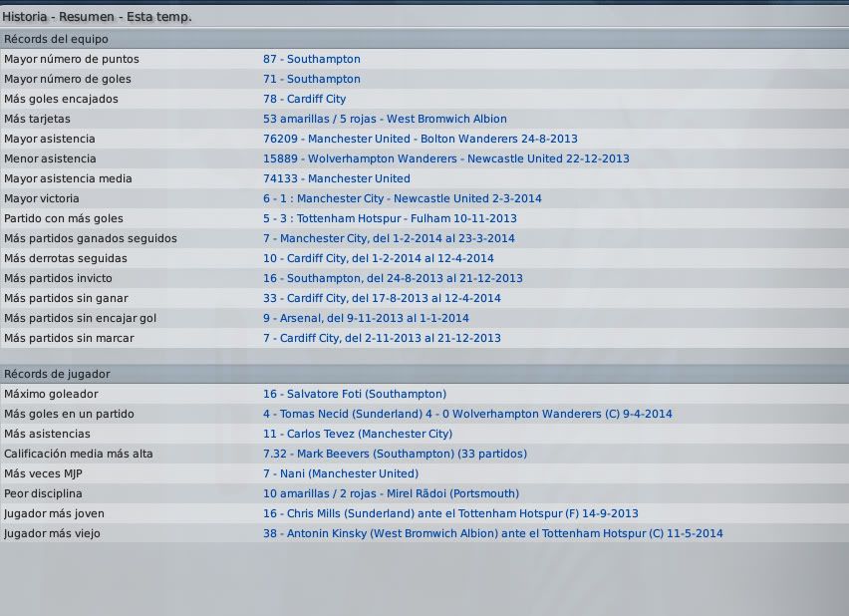Select the 'Más asistencias' row label
This screenshot has width=849, height=616.
pos(47,434)
